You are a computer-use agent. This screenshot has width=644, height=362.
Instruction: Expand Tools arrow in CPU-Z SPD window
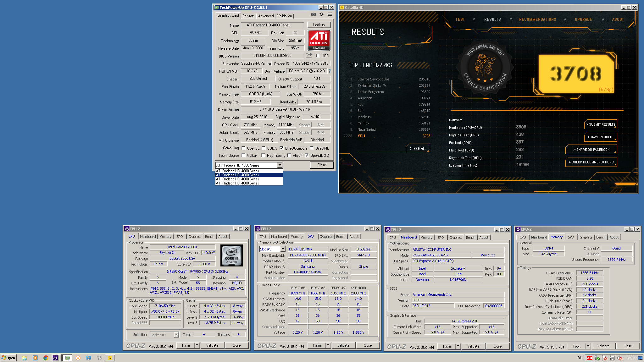(x=328, y=345)
